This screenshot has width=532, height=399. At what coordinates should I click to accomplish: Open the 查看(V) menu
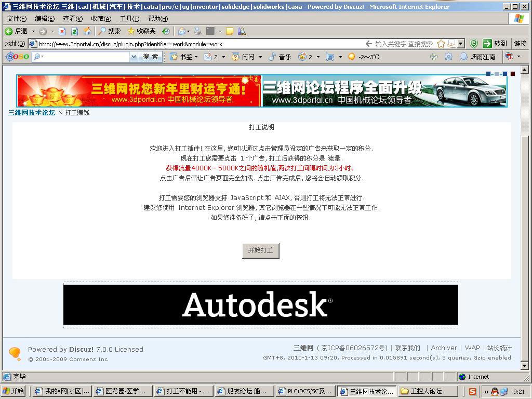(73, 18)
